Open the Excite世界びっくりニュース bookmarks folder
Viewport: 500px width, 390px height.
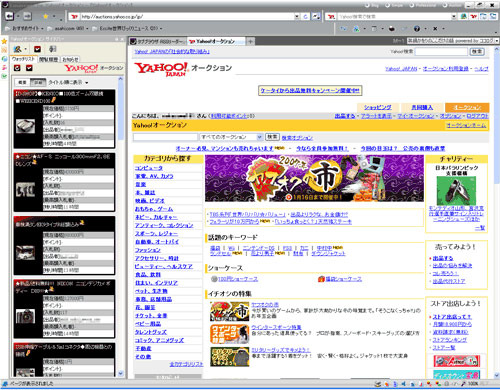(127, 29)
